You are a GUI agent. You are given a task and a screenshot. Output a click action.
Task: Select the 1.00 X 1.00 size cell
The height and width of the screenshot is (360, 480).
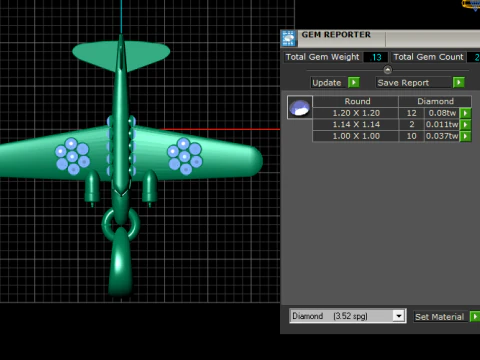[x=356, y=136]
